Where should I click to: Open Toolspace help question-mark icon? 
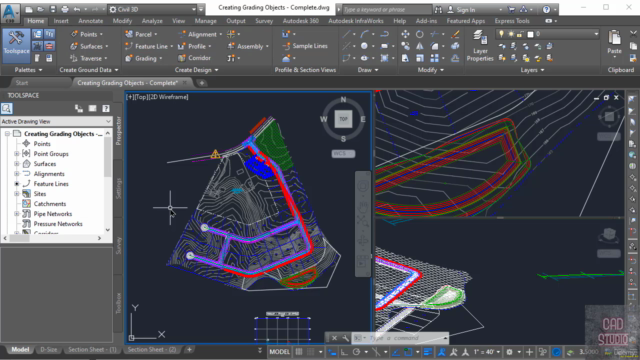point(106,108)
